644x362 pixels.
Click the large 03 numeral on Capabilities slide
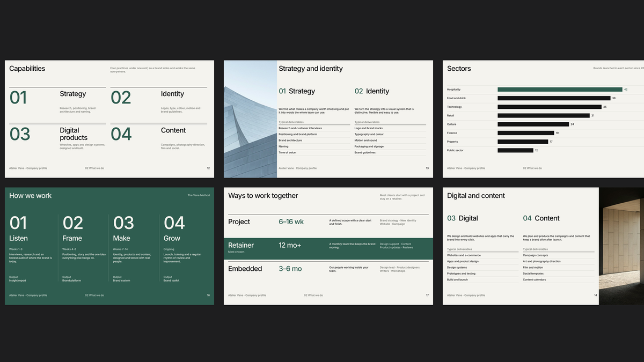pos(20,134)
